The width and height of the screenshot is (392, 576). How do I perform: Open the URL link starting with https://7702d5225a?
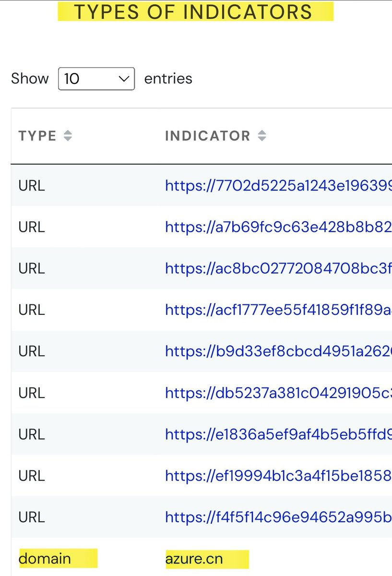278,186
